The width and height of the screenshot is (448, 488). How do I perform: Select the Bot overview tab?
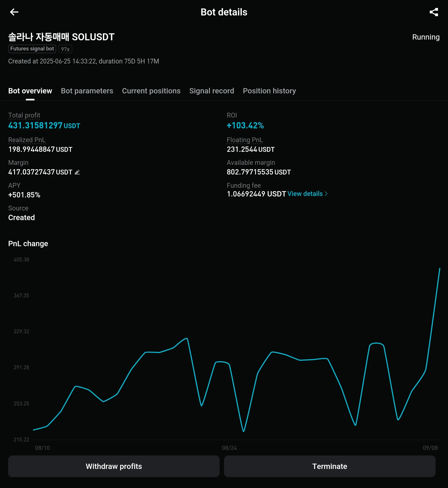pyautogui.click(x=30, y=91)
